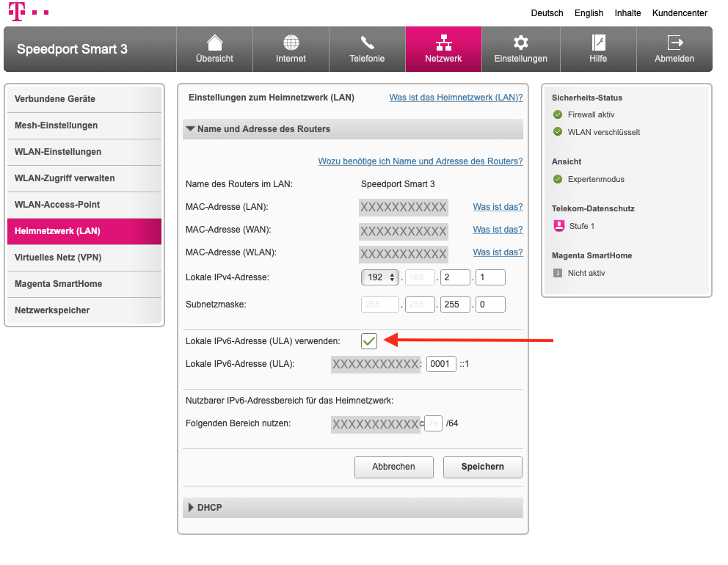
Task: Switch language to English
Action: point(589,13)
